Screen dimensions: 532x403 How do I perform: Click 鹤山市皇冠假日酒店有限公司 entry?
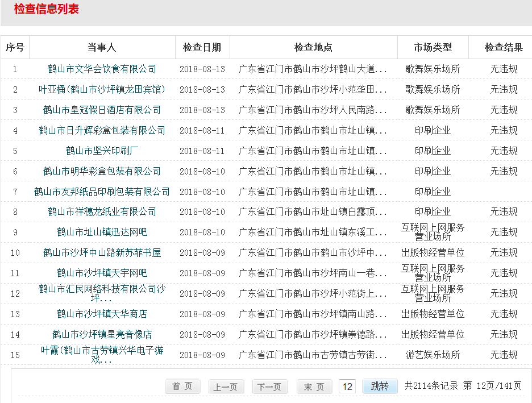pyautogui.click(x=102, y=110)
